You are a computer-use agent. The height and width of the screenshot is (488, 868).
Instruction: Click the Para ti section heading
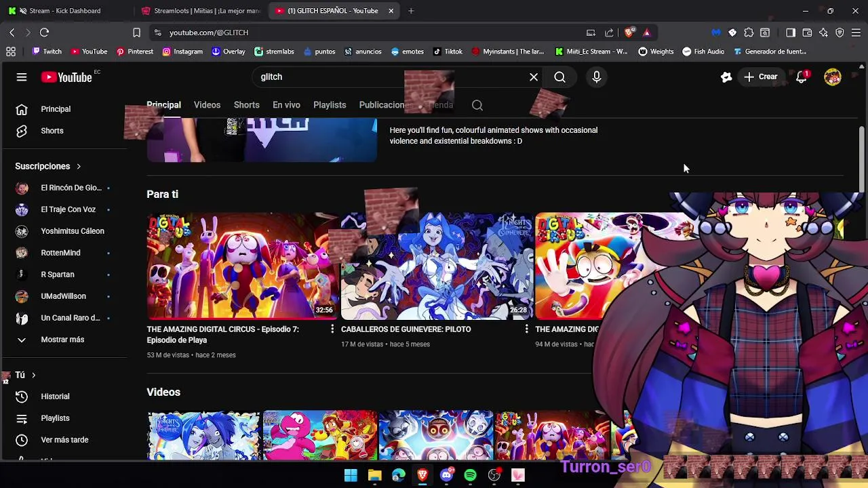163,195
